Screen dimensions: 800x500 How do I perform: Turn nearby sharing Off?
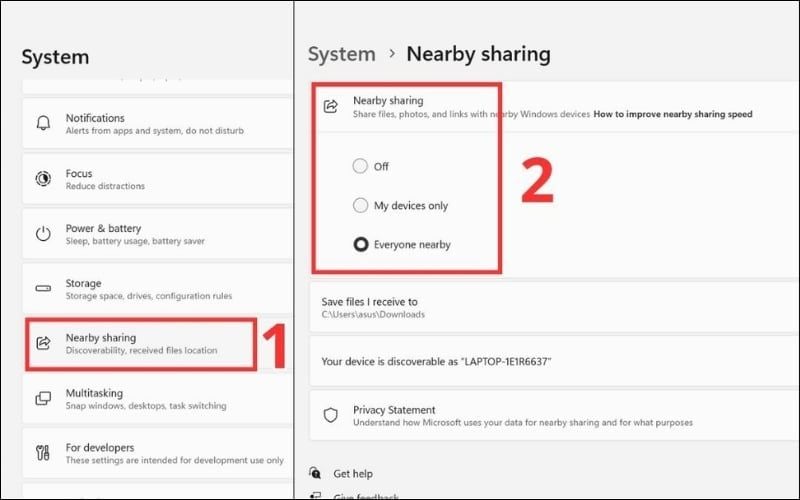360,167
